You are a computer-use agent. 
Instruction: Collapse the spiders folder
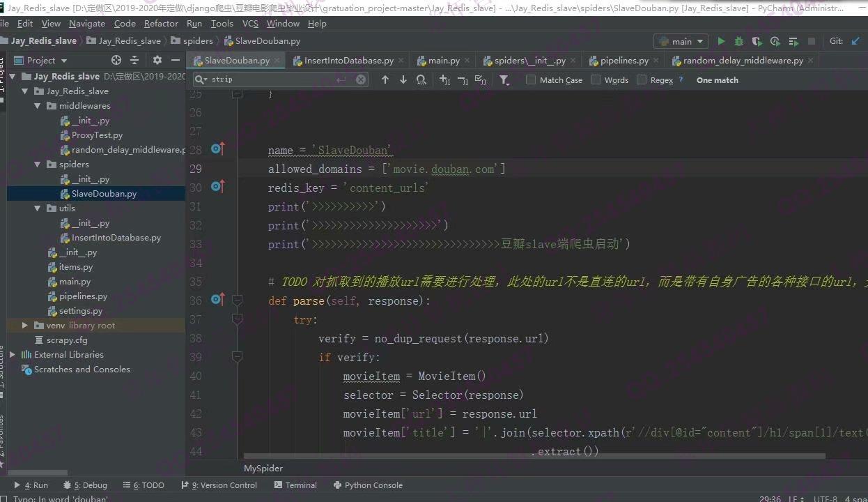(x=38, y=165)
